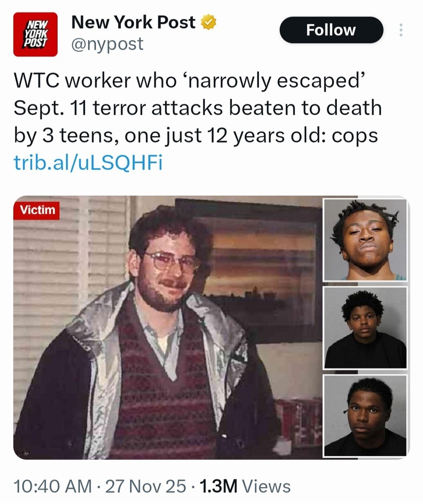Viewport: 423px width, 504px height.
Task: Click the tweet headline text about WTC worker
Action: tap(197, 108)
